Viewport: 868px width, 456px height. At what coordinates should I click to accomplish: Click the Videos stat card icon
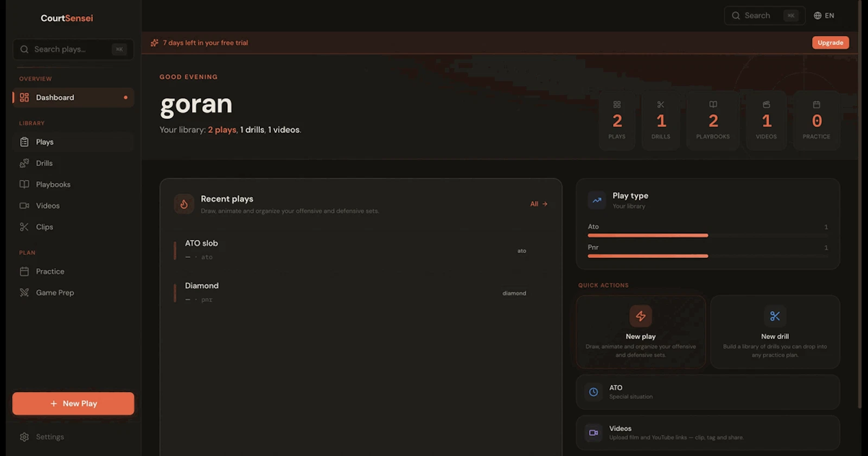766,104
